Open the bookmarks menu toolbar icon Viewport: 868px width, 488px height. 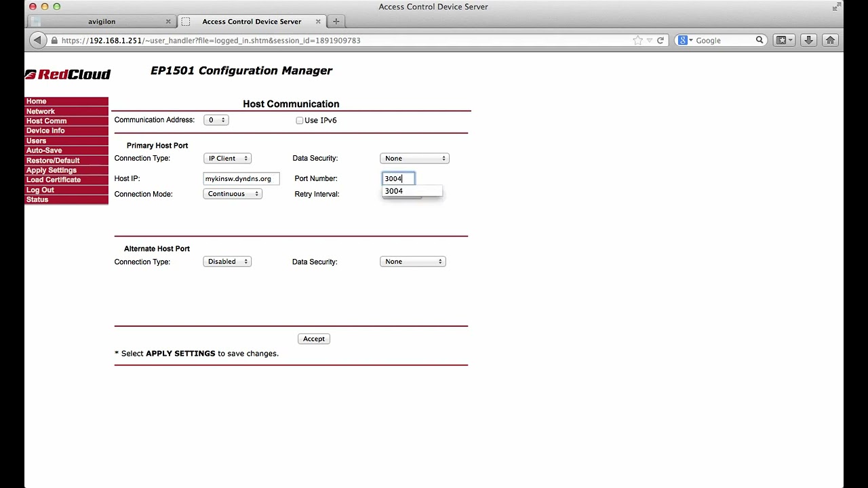[x=784, y=41]
